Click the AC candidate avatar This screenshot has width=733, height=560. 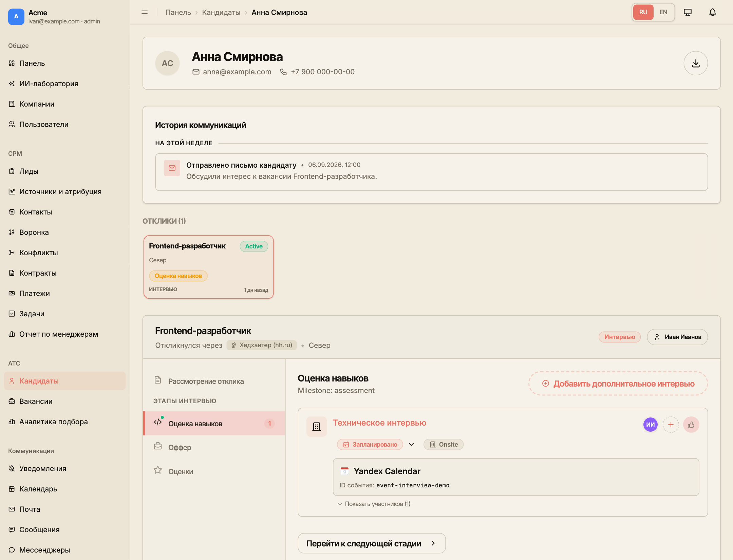pyautogui.click(x=167, y=63)
